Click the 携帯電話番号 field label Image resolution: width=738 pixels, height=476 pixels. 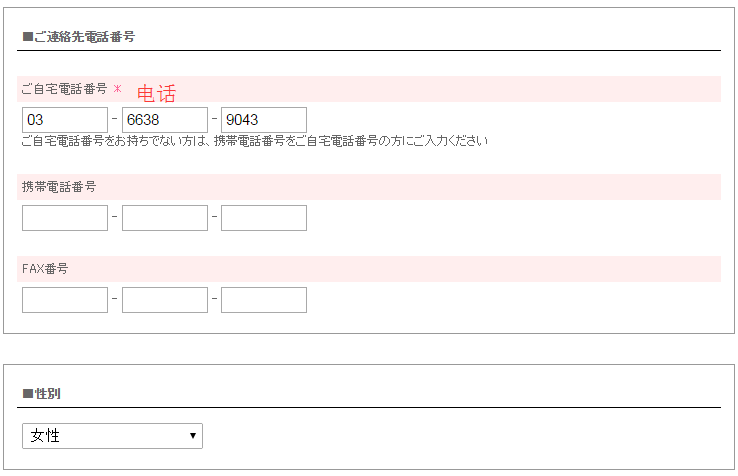click(x=59, y=187)
